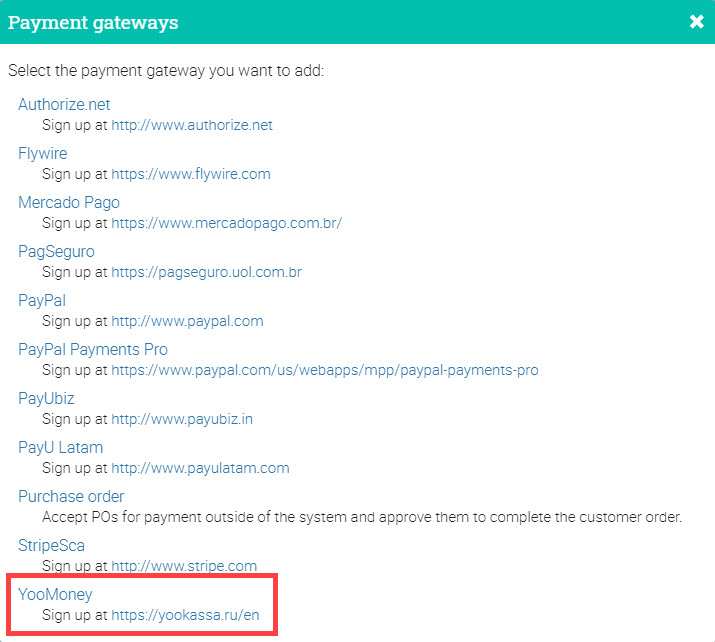Visit https://www.flywire.com sign-up link

(191, 174)
